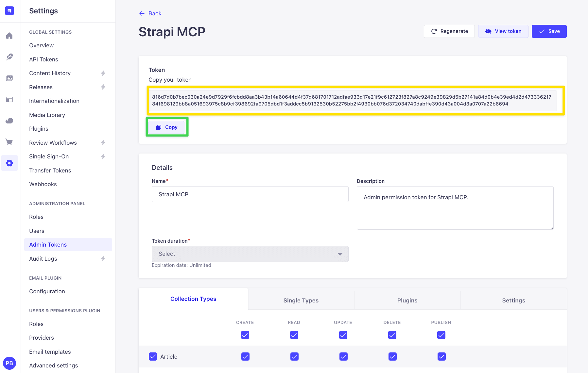
Task: Copy the token to clipboard
Action: tap(167, 127)
